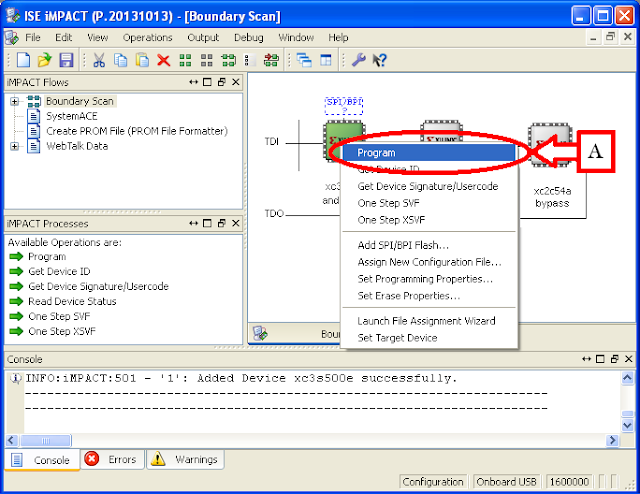640x494 pixels.
Task: Click the Cascade windows toolbar icon
Action: coord(304,60)
